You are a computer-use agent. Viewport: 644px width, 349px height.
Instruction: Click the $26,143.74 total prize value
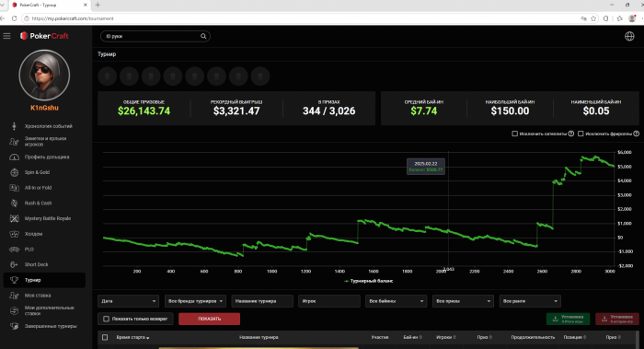tap(144, 111)
